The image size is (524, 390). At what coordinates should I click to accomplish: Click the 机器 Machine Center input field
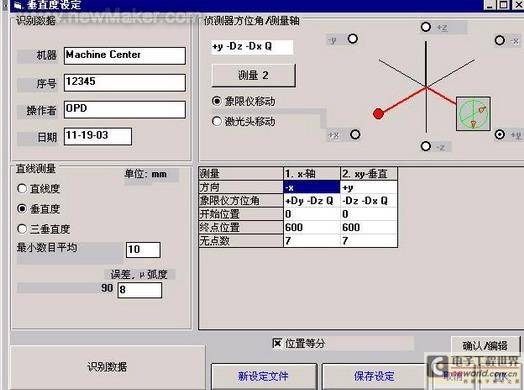click(125, 55)
